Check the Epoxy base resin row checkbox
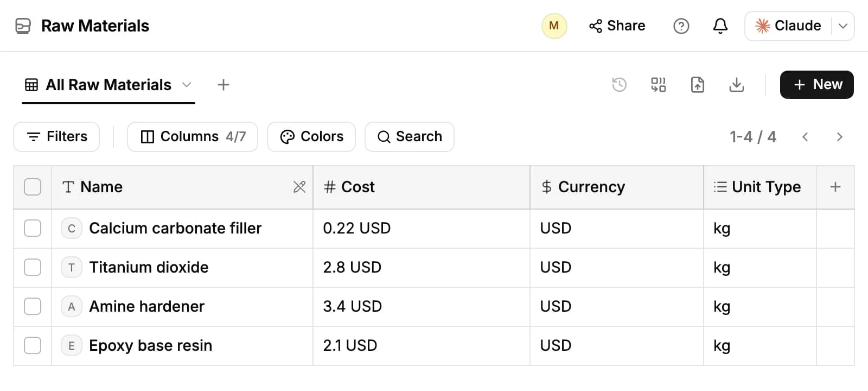This screenshot has width=868, height=391. tap(33, 345)
